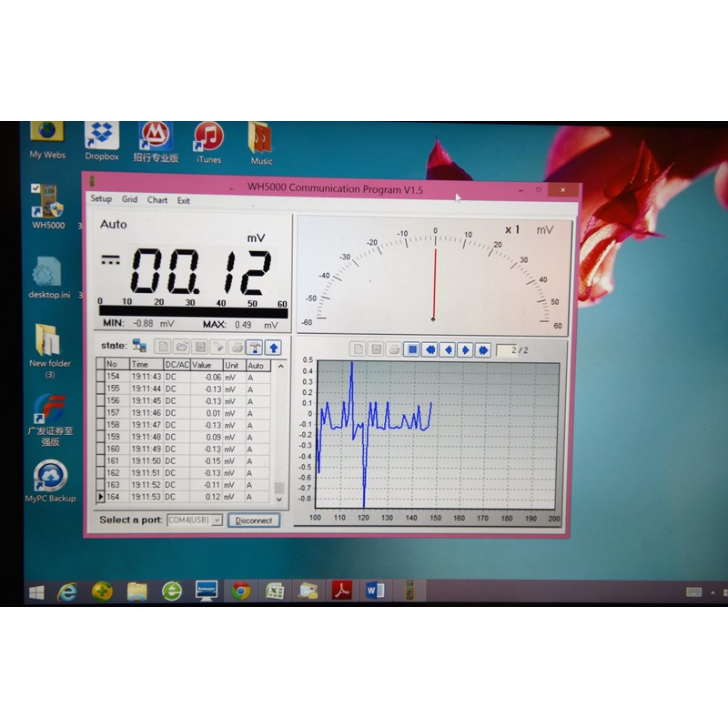Open the Dropbox desktop shortcut
The height and width of the screenshot is (728, 728).
click(x=102, y=141)
